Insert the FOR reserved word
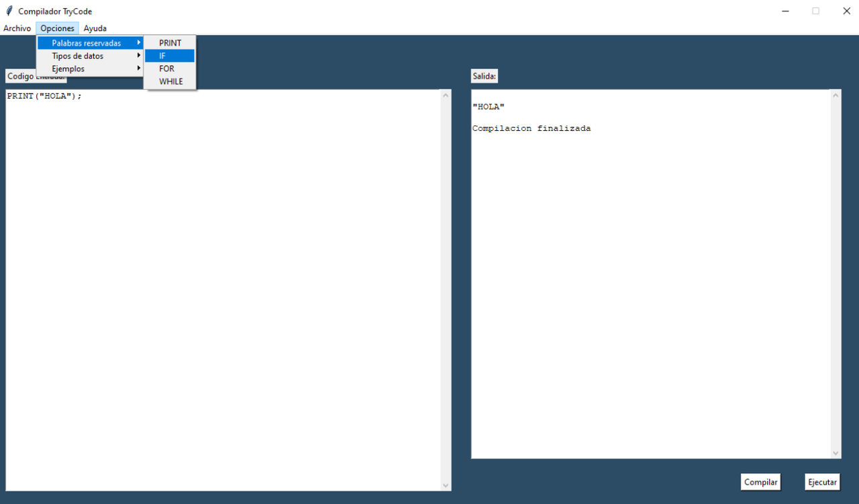 pos(170,68)
